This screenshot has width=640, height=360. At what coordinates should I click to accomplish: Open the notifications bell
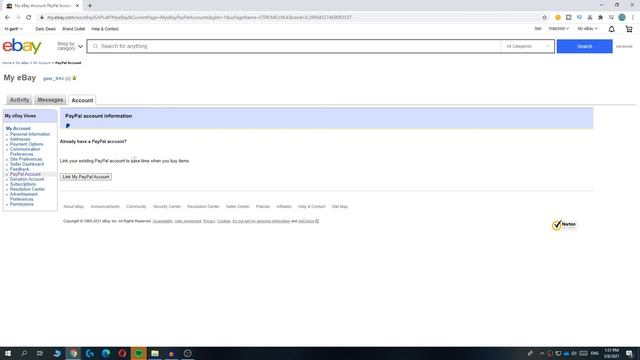(x=611, y=29)
